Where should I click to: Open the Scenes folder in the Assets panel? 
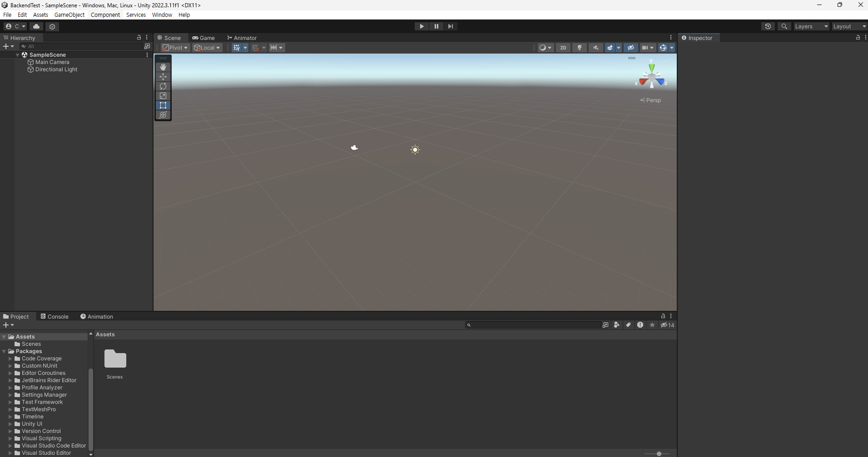(x=114, y=359)
